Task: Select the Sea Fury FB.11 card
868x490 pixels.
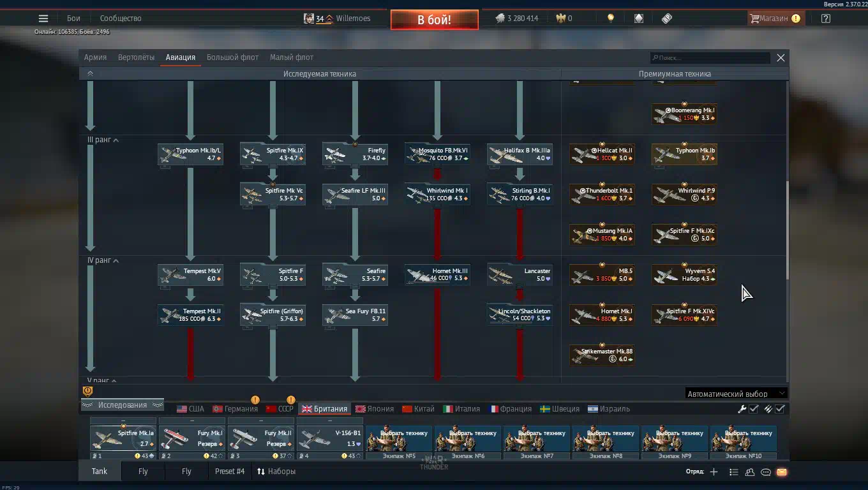Action: [355, 315]
